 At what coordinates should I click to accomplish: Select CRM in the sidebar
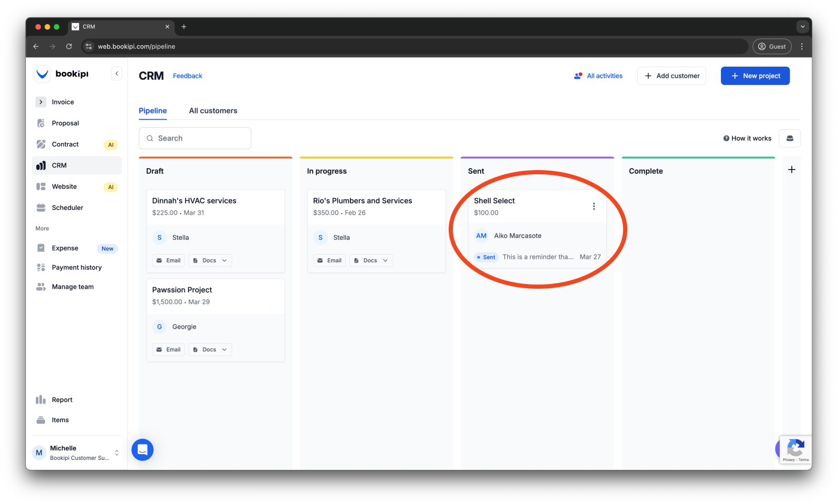click(x=77, y=165)
